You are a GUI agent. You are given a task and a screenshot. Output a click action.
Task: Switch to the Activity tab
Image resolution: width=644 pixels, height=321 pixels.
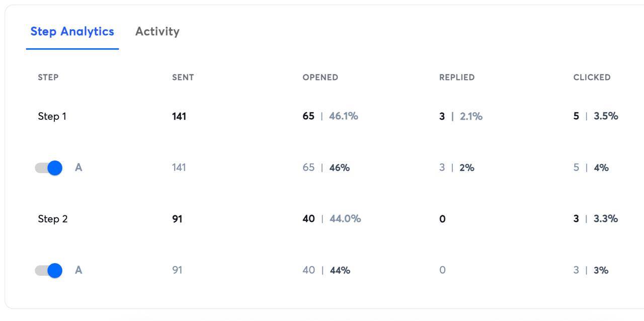(x=157, y=31)
